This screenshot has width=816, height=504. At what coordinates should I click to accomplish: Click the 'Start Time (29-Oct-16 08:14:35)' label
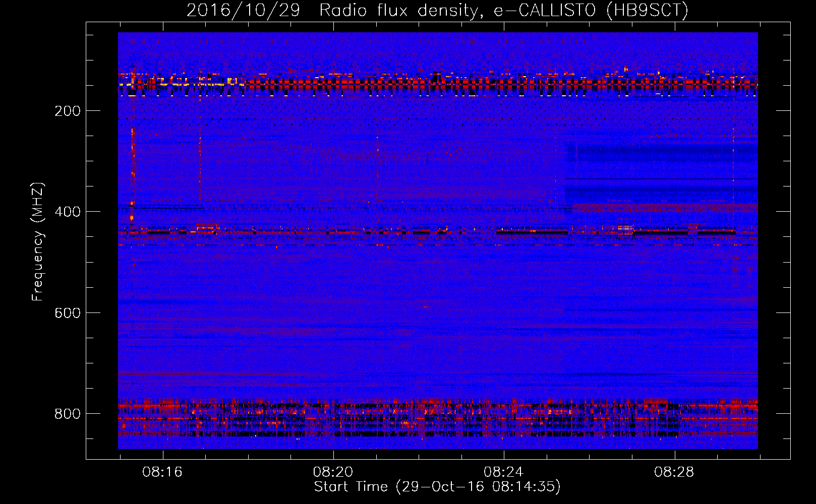pyautogui.click(x=437, y=487)
